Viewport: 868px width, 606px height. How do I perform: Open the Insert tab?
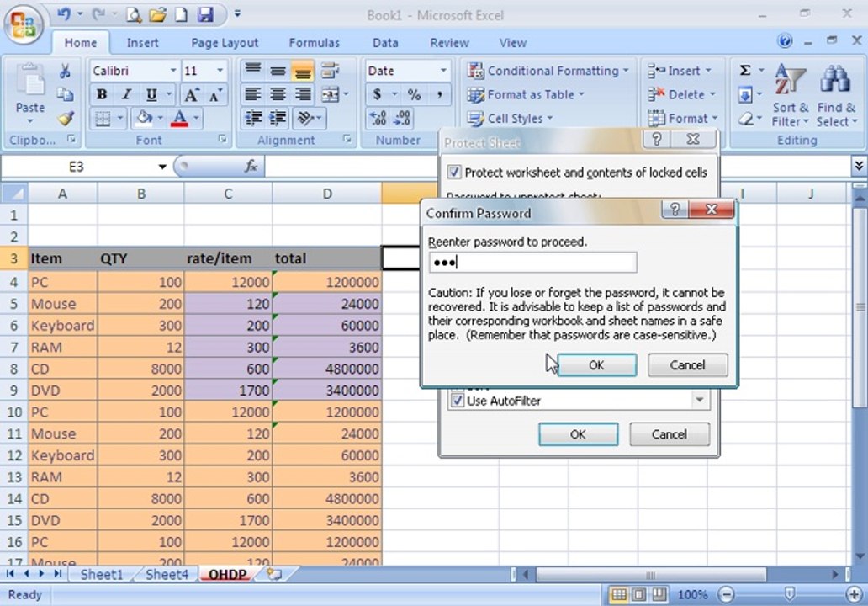[142, 43]
